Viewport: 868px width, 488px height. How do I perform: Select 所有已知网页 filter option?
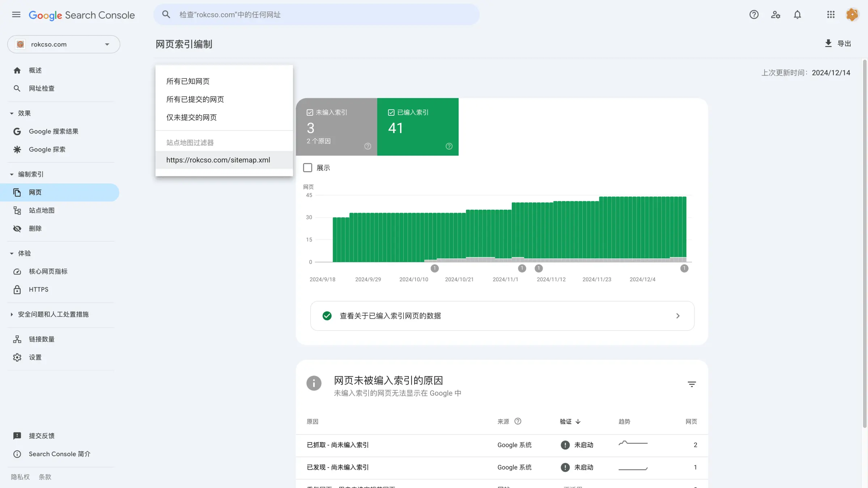click(x=224, y=81)
